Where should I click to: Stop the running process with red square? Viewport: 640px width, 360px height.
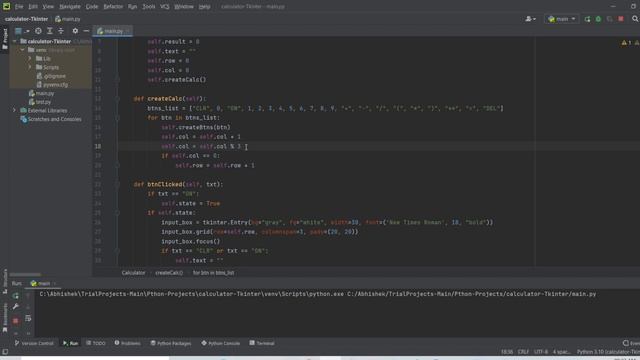pos(621,19)
